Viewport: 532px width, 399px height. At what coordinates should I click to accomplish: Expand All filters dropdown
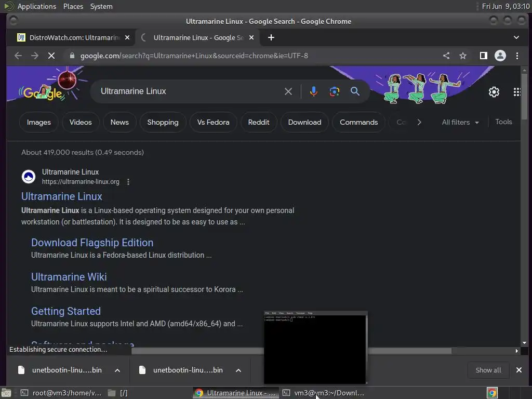click(460, 123)
